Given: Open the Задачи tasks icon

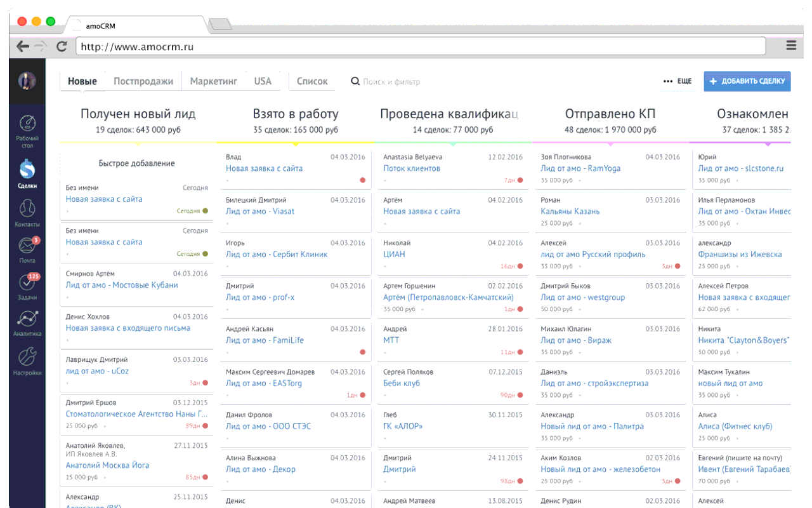Looking at the screenshot, I should [27, 282].
